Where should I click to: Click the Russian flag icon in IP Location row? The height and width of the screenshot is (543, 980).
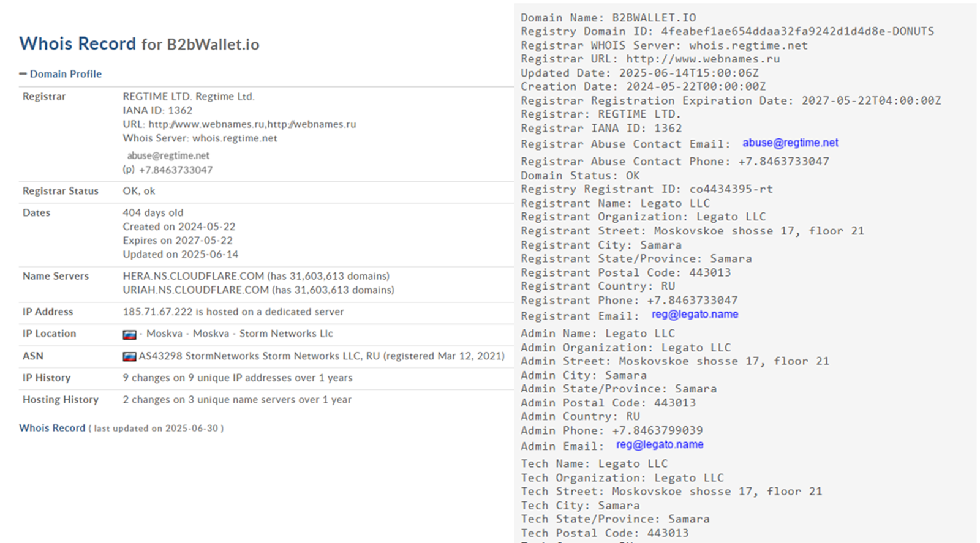(129, 334)
